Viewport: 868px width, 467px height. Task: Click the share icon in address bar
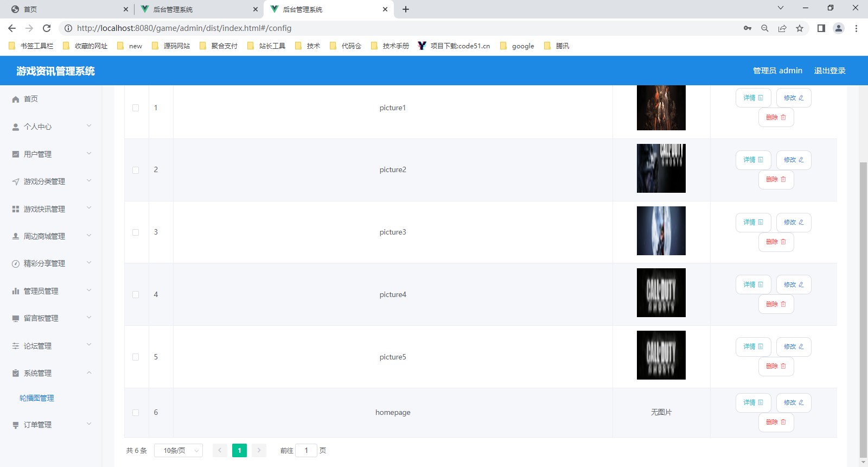[x=782, y=28]
